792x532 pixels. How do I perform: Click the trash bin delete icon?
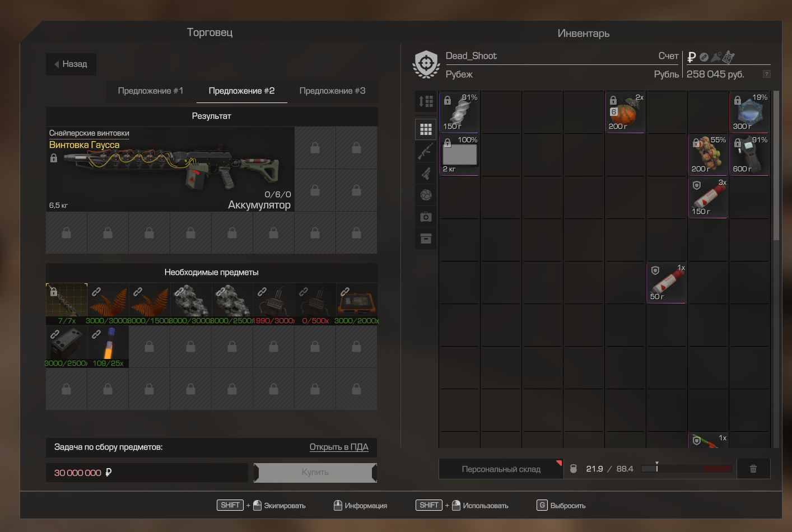(753, 469)
